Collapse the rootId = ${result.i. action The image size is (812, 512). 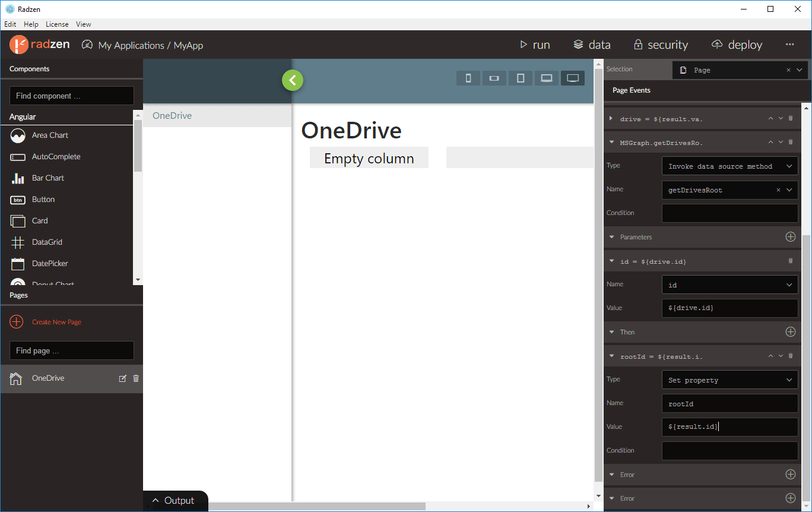point(611,356)
